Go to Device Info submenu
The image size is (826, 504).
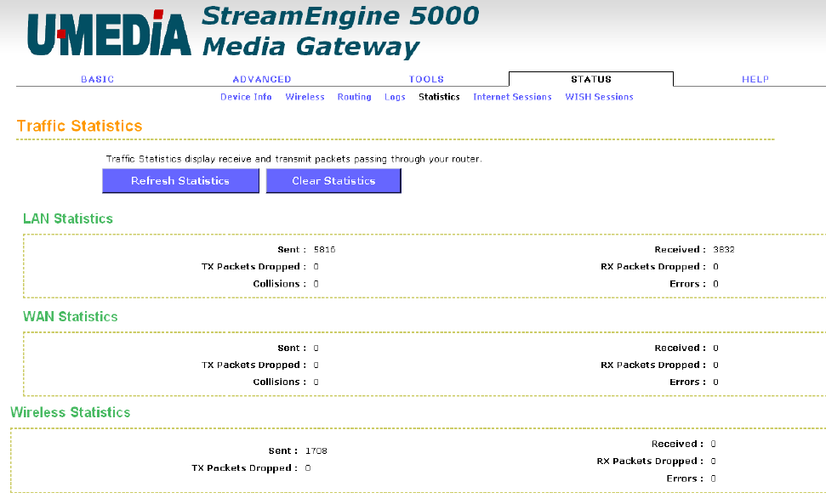pos(246,97)
